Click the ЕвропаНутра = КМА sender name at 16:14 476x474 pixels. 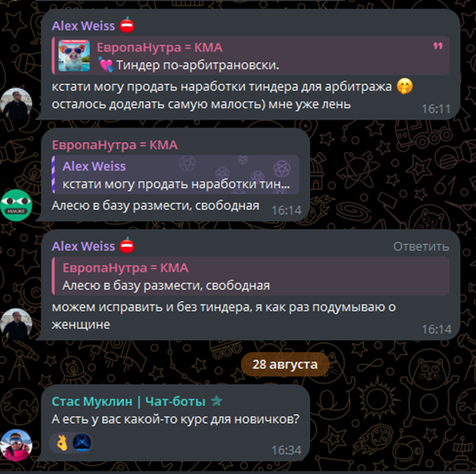pyautogui.click(x=115, y=145)
